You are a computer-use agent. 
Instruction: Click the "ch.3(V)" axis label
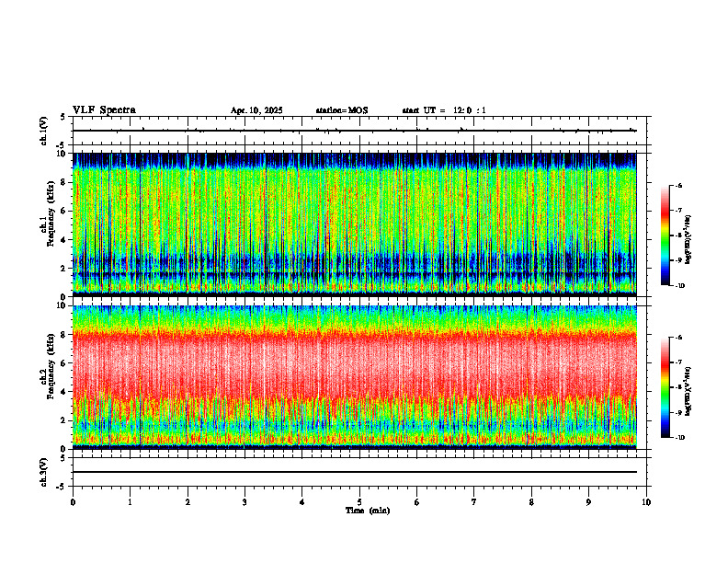[43, 472]
